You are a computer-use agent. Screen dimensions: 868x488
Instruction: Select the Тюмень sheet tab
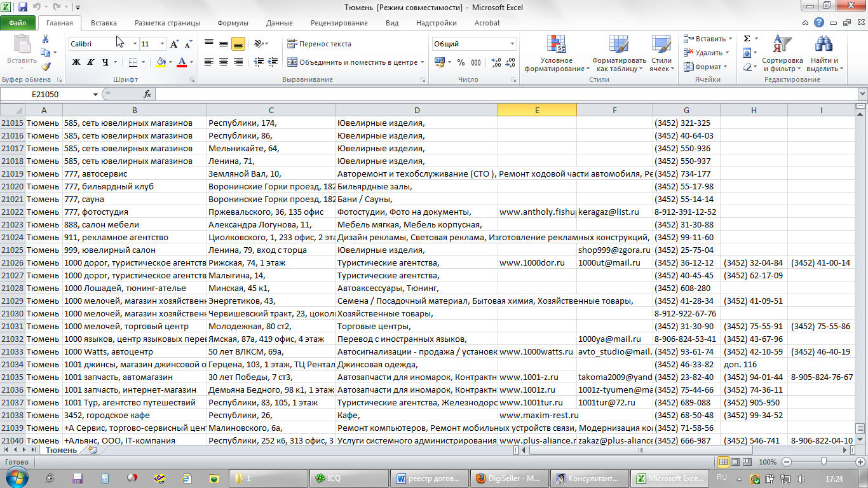tap(62, 450)
